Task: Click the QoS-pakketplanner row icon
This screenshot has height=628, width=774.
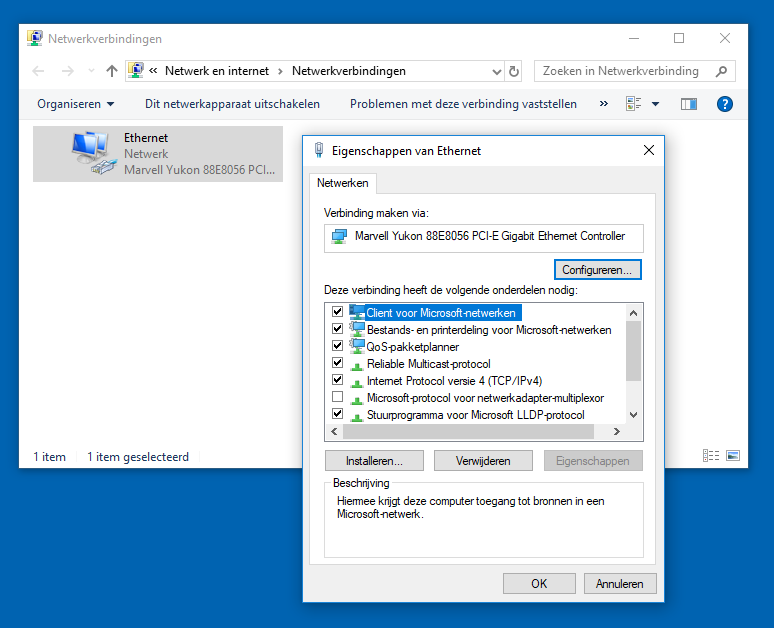Action: 357,346
